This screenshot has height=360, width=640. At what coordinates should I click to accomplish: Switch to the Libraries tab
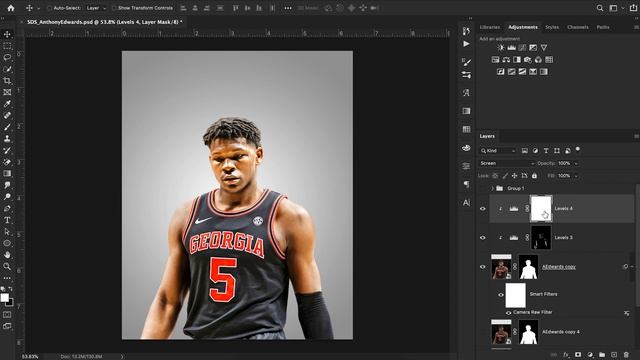pyautogui.click(x=490, y=27)
